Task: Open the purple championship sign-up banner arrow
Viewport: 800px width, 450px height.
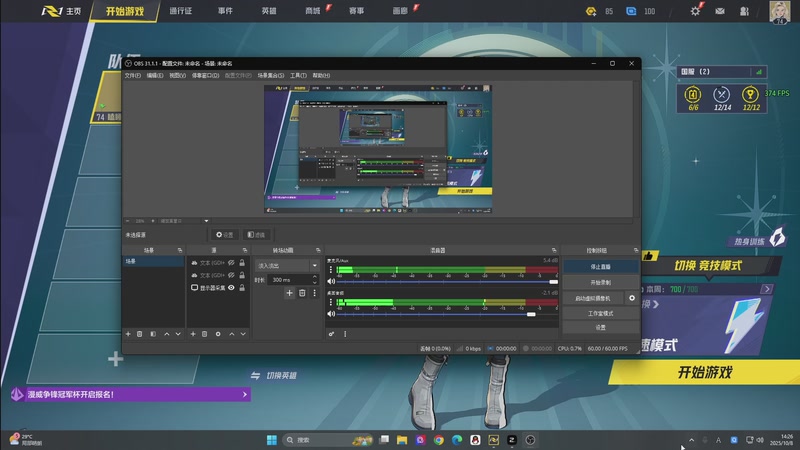Action: click(x=245, y=394)
